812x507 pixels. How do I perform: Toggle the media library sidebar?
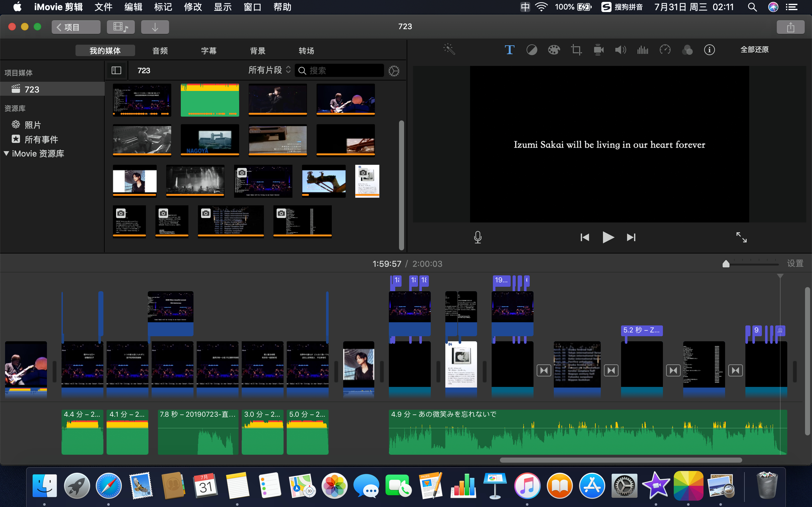tap(116, 70)
